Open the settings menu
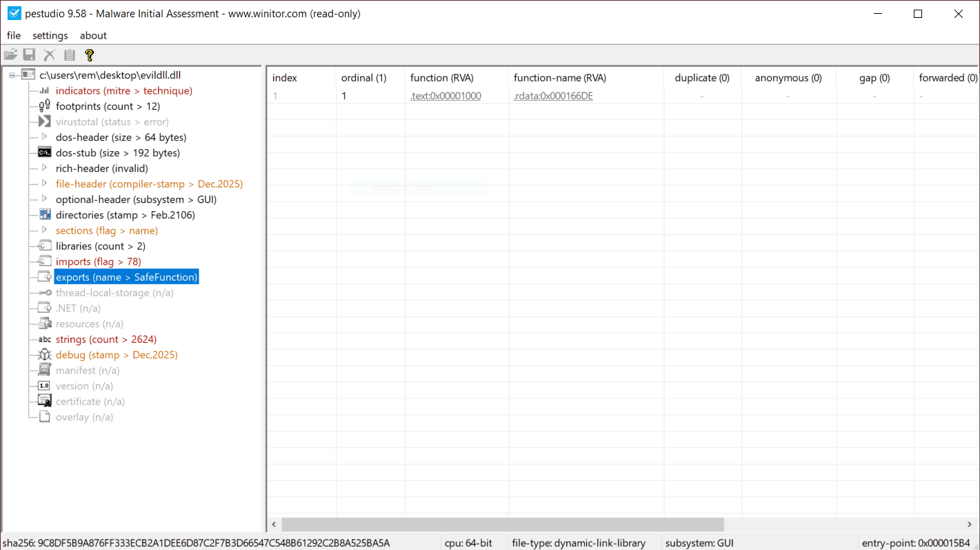The height and width of the screenshot is (550, 980). point(50,35)
